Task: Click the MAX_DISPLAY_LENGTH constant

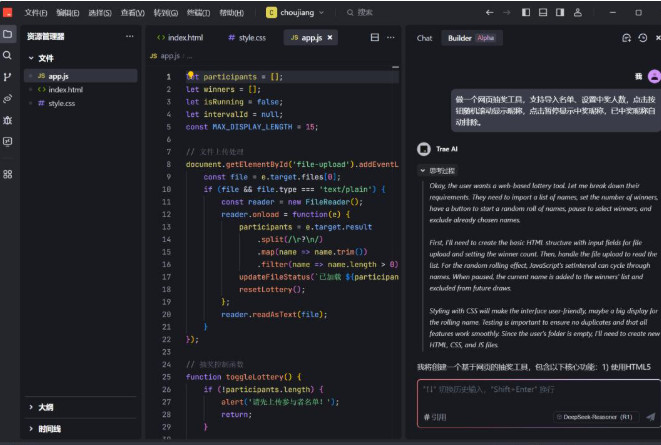Action: [252, 127]
